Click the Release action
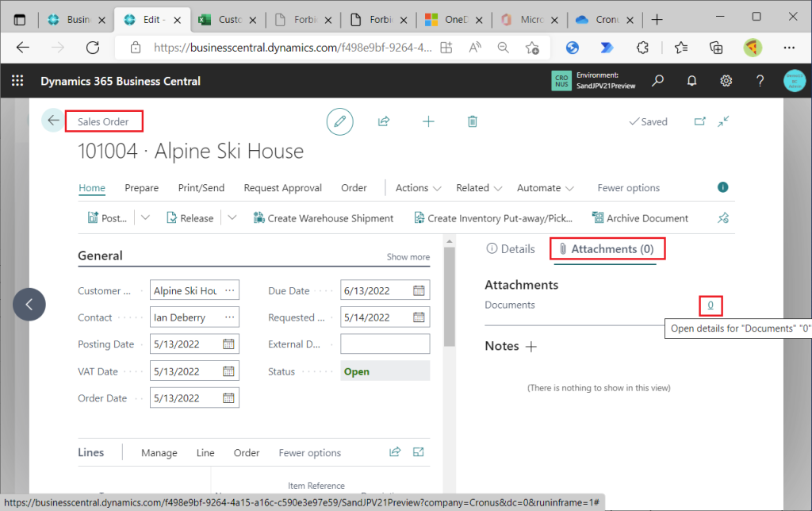 pyautogui.click(x=190, y=218)
